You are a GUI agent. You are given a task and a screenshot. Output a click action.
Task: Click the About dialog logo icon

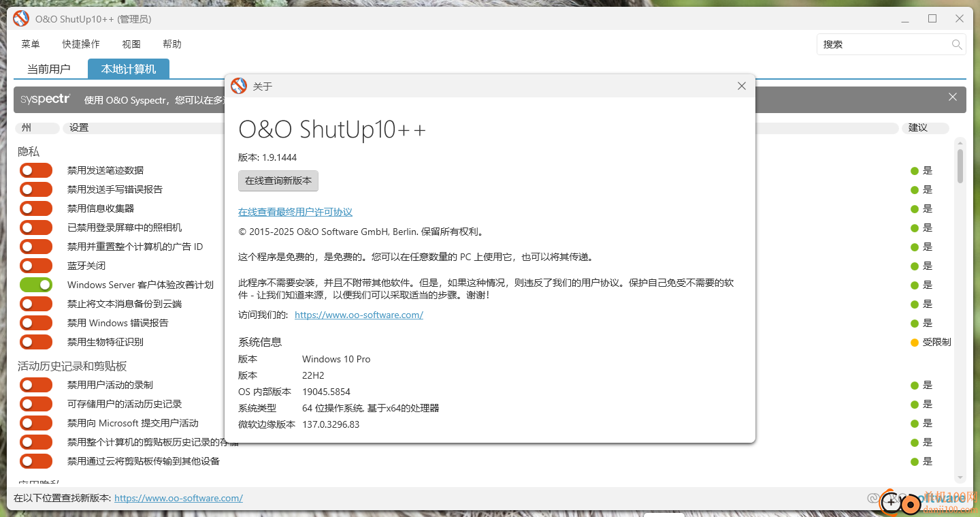(239, 86)
